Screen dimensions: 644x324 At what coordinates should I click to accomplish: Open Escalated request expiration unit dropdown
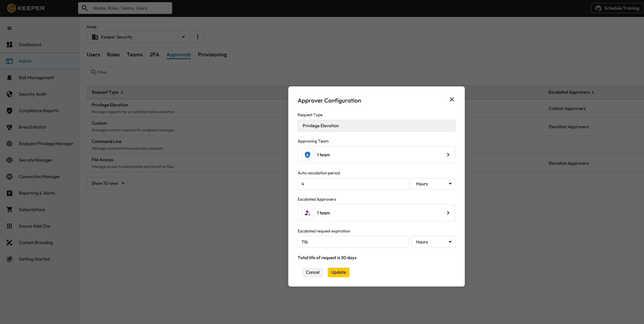coord(433,242)
